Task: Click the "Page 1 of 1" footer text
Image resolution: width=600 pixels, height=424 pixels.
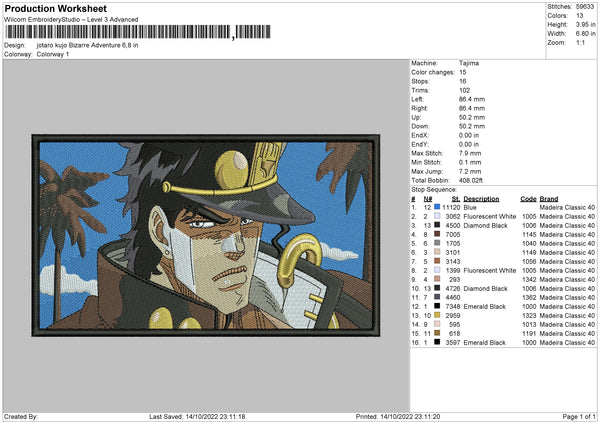Action: click(x=579, y=416)
